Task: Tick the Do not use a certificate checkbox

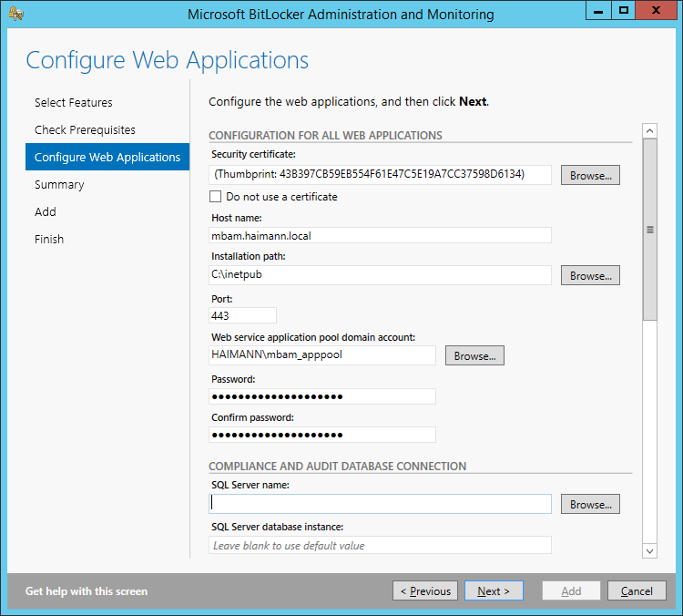Action: pos(215,197)
